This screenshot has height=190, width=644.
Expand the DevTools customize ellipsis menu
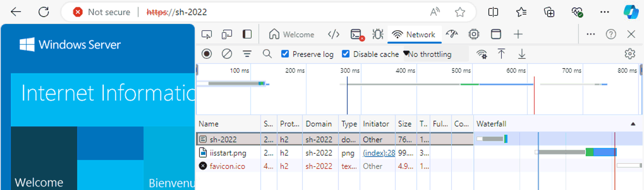(x=590, y=34)
